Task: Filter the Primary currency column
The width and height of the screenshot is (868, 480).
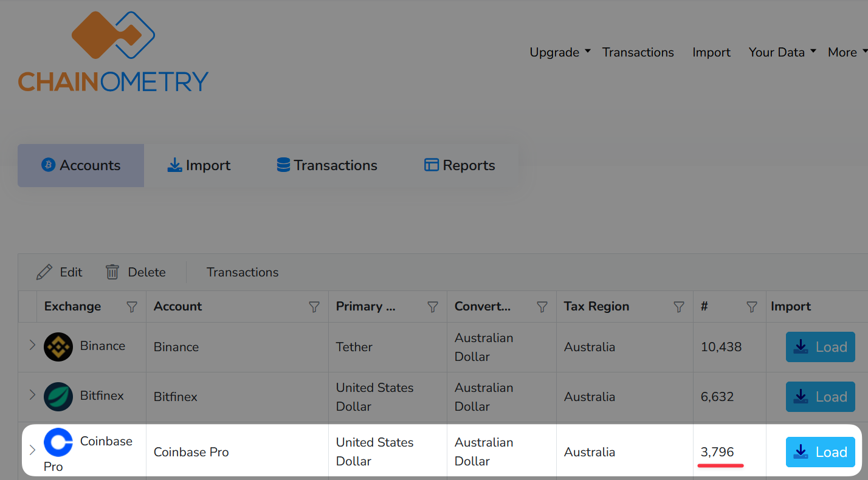Action: (433, 307)
